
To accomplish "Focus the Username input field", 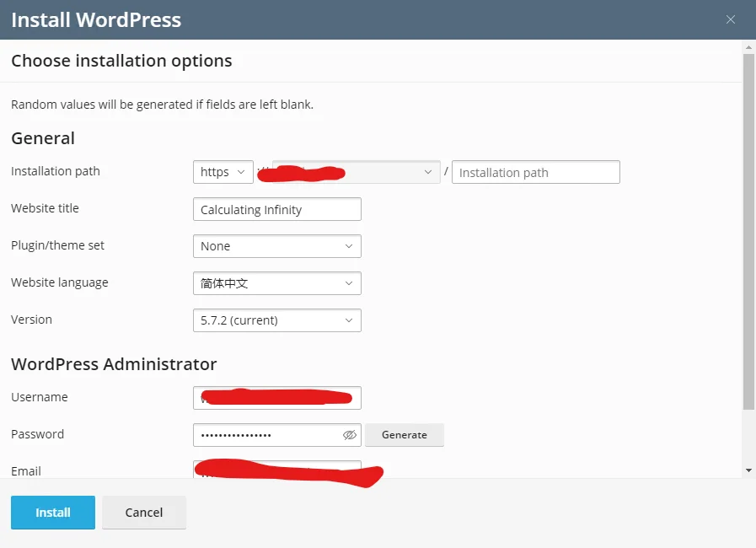I will tap(276, 398).
